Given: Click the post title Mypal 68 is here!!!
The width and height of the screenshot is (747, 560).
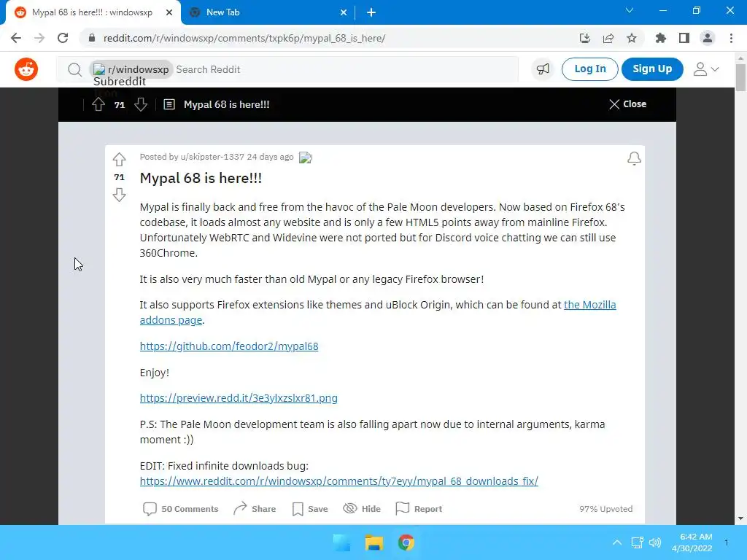Looking at the screenshot, I should coord(201,178).
